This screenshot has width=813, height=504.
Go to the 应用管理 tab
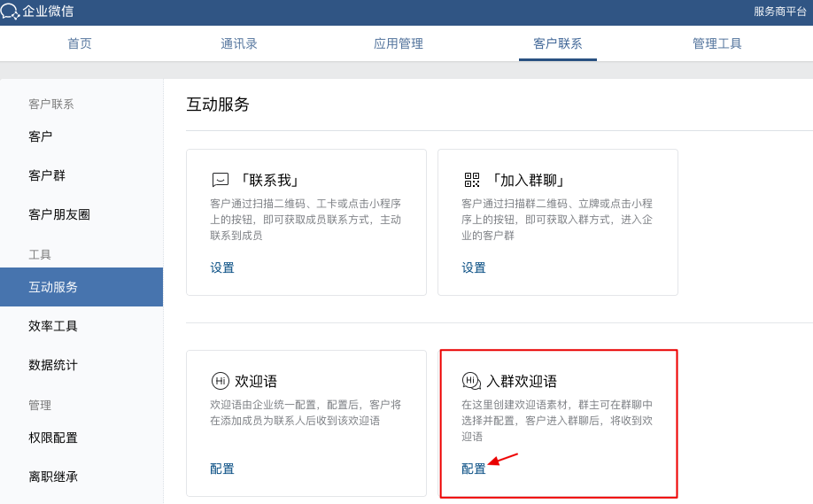click(399, 43)
